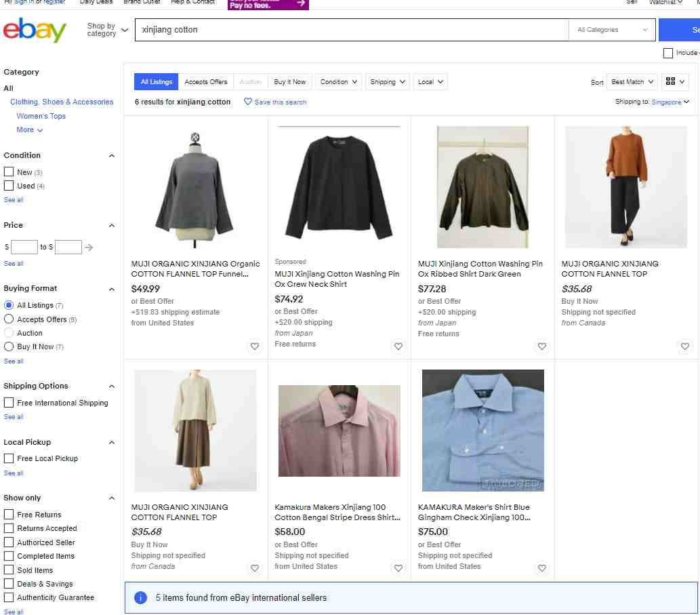Open MUJI Washing Pin Ox Ribbed Shirt title
Viewport: 700px width, 615px height.
coord(480,269)
